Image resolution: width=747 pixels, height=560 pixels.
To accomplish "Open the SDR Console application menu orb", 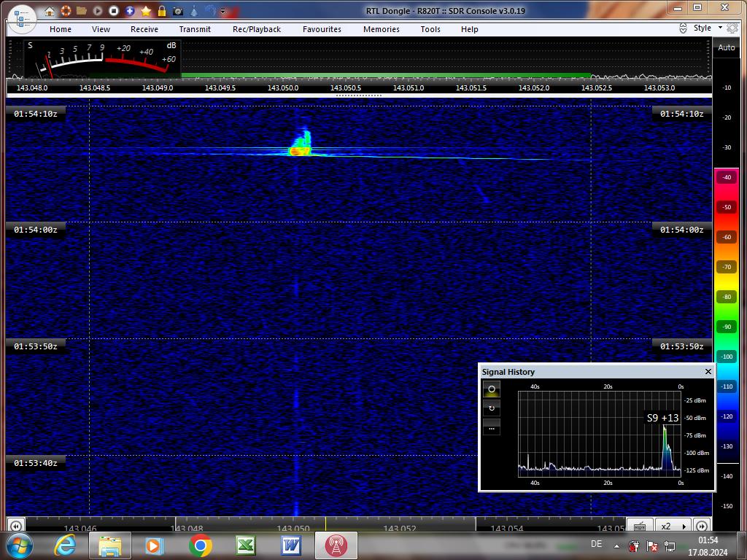I will 22,19.
